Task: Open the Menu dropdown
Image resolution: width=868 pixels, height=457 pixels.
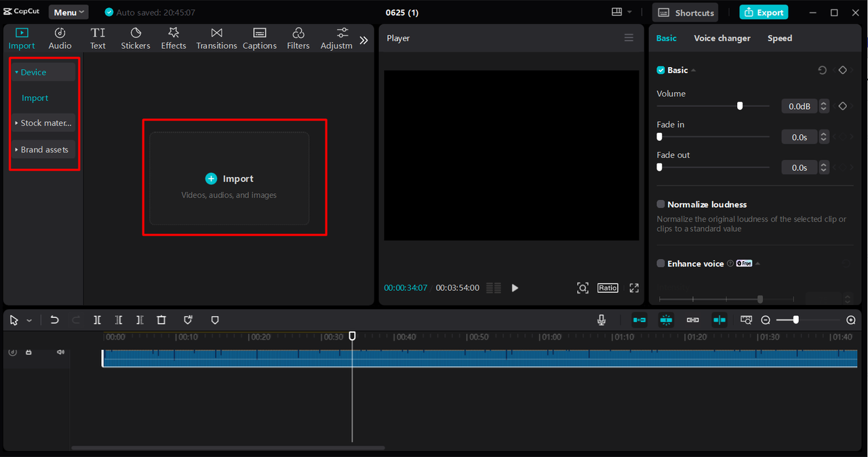Action: pos(68,12)
